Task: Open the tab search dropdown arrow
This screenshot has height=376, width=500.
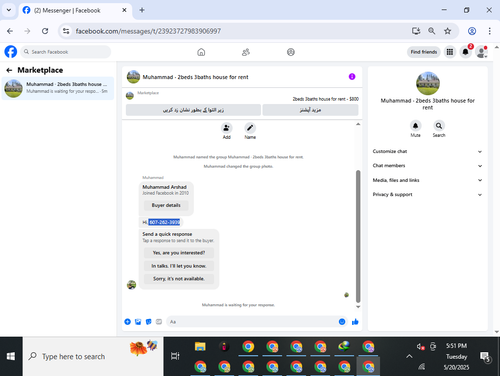Action: (x=9, y=10)
